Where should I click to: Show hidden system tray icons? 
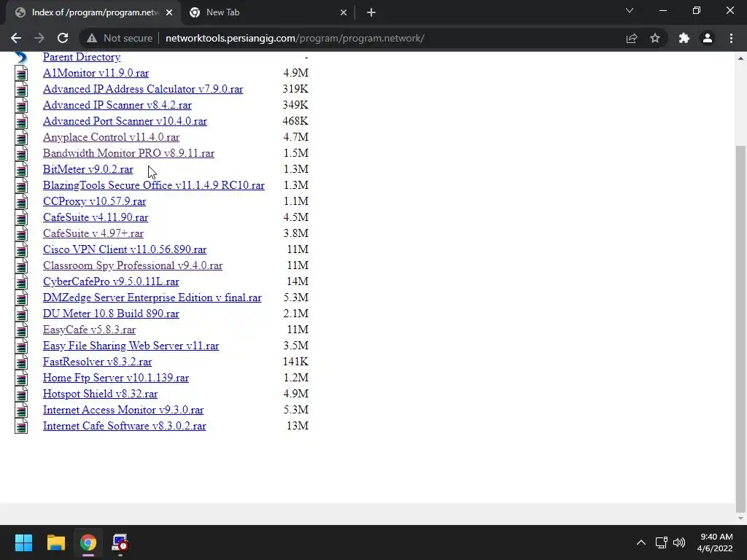coord(641,542)
